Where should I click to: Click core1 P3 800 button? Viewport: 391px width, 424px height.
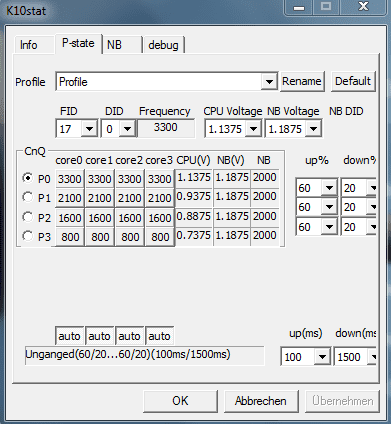(100, 237)
